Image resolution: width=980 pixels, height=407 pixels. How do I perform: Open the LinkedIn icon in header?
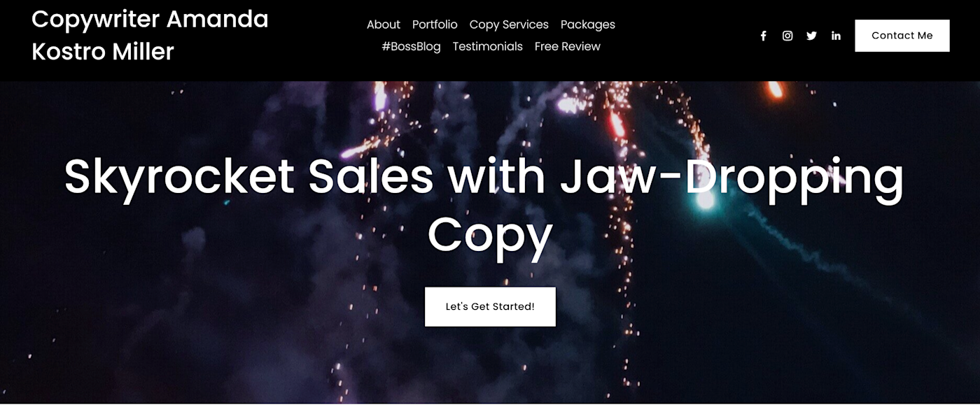pyautogui.click(x=836, y=36)
